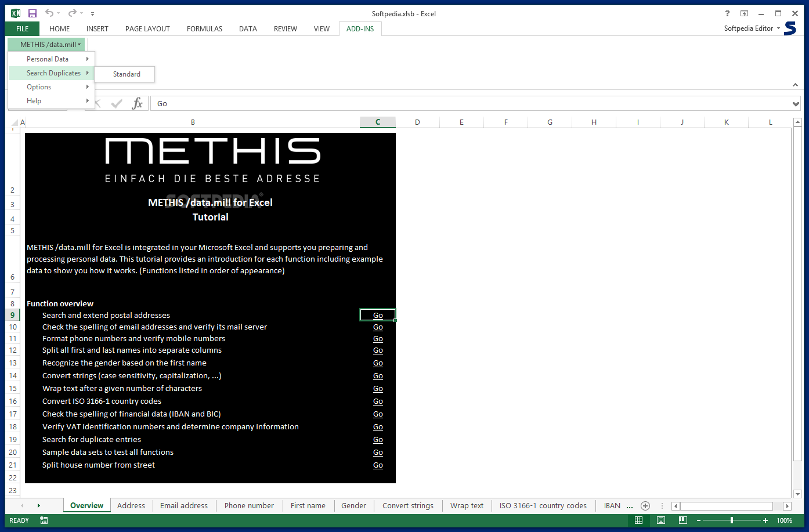Select row 9 header
This screenshot has height=532, width=809.
click(x=13, y=315)
